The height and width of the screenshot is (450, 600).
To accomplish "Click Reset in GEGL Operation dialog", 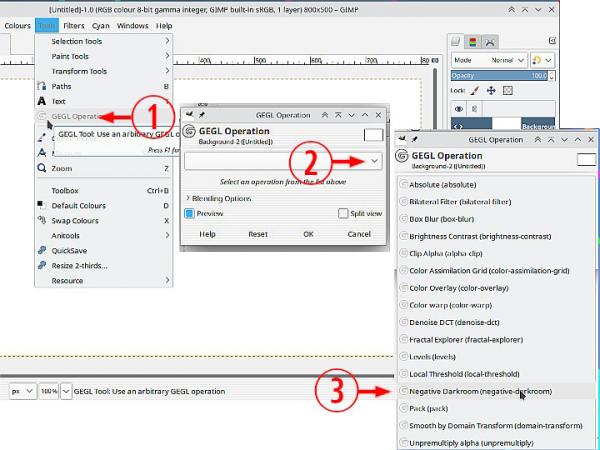I will click(x=258, y=234).
